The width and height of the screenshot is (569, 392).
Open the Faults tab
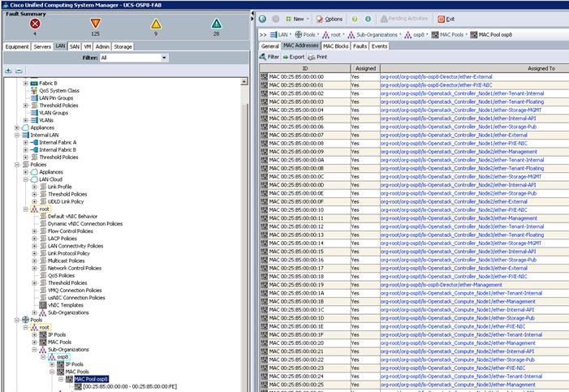[360, 46]
